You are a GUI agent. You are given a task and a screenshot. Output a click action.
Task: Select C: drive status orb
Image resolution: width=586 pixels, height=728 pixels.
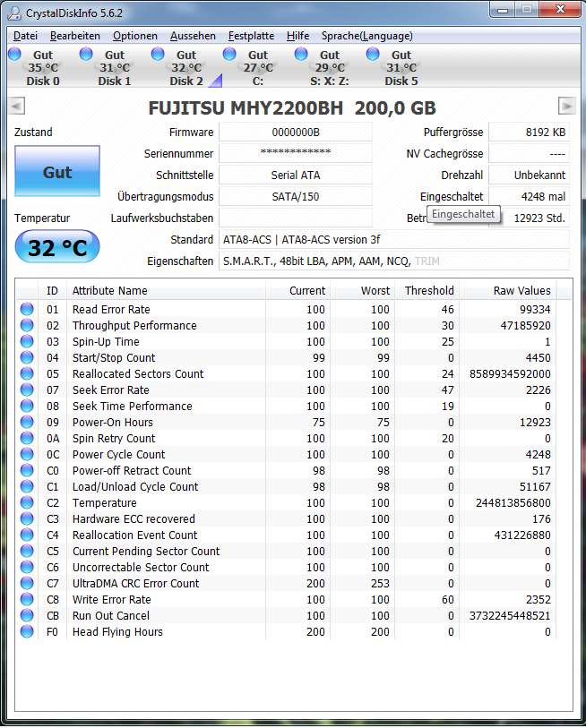click(229, 55)
